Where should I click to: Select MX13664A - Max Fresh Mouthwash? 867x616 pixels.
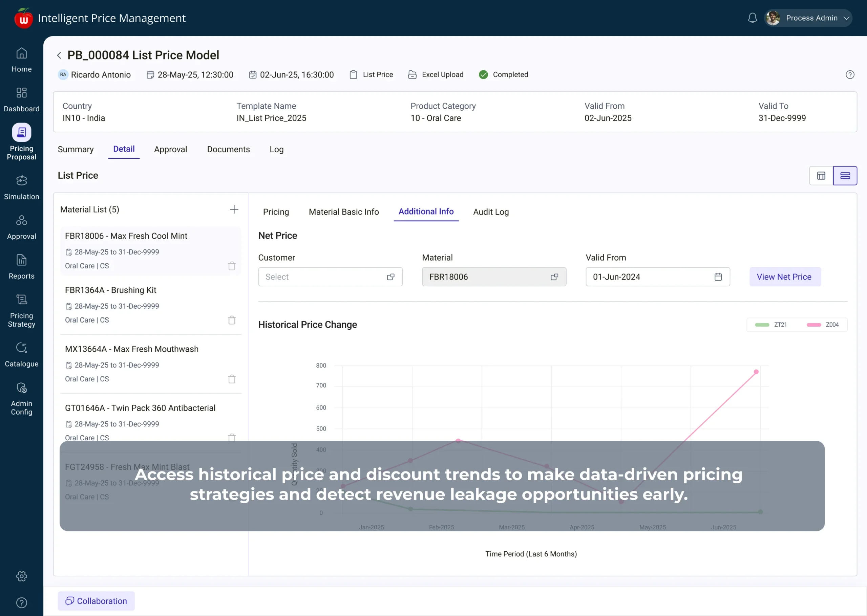150,364
